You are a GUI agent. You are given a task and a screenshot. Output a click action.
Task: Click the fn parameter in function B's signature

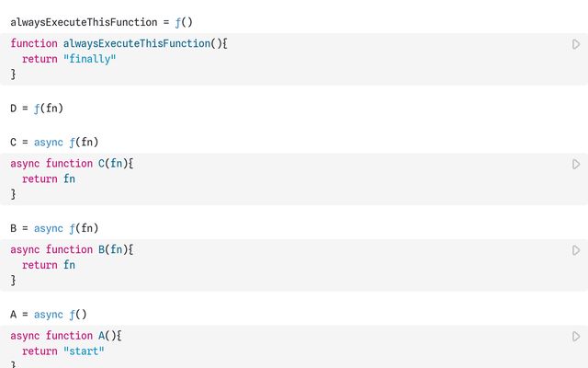click(x=120, y=250)
